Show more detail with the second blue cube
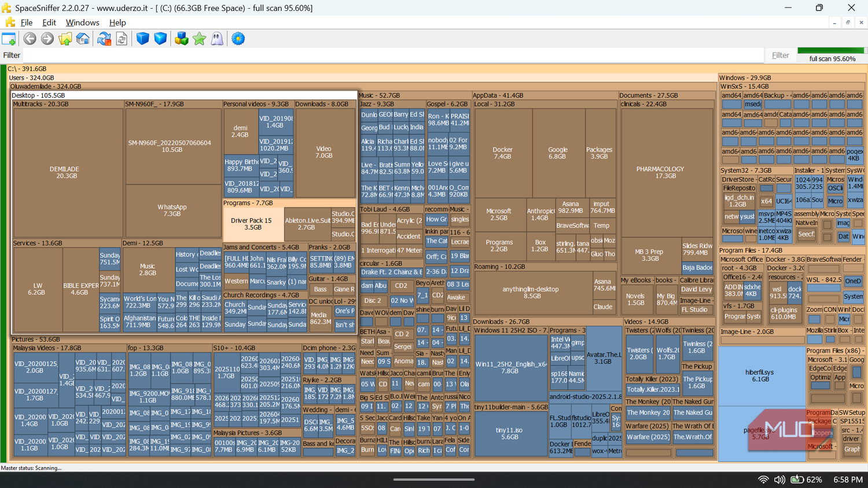 click(161, 39)
